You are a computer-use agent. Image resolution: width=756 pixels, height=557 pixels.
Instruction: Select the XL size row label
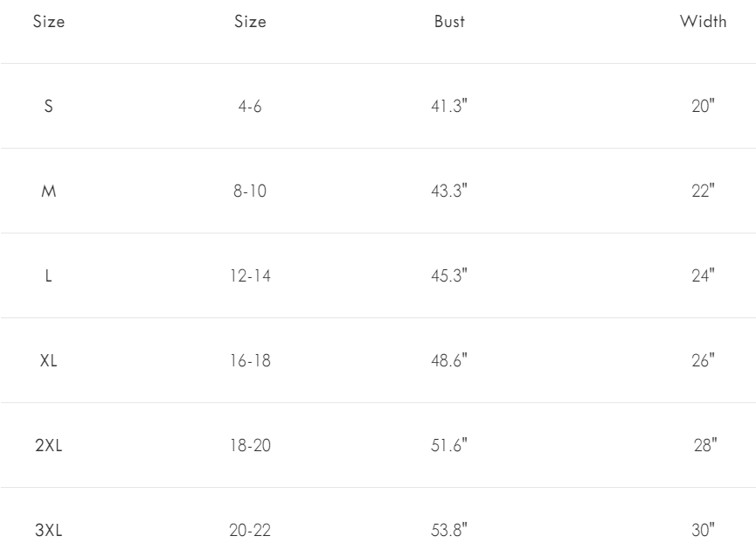(x=48, y=361)
